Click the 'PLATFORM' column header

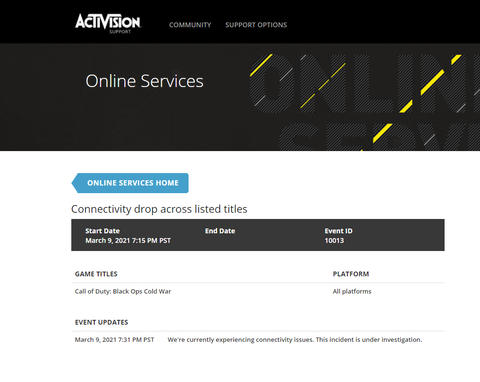tap(351, 274)
